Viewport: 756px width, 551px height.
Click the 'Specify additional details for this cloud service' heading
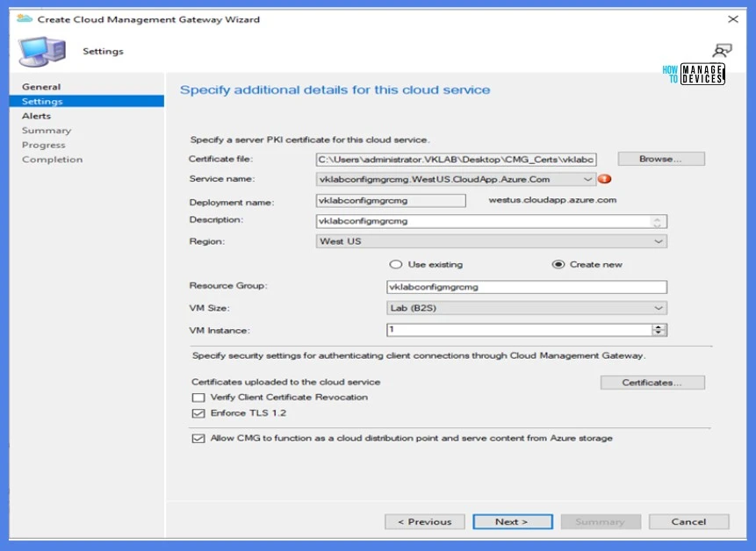(x=335, y=90)
